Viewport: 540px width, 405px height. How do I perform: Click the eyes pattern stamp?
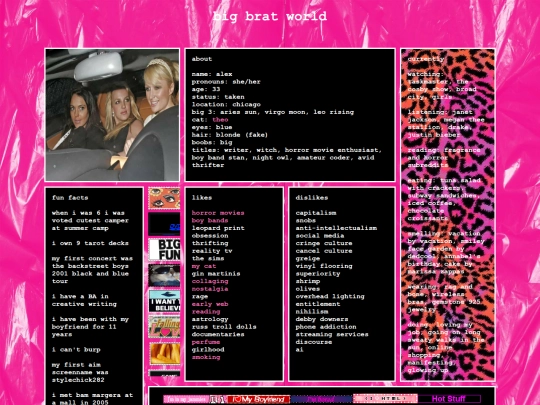(164, 198)
